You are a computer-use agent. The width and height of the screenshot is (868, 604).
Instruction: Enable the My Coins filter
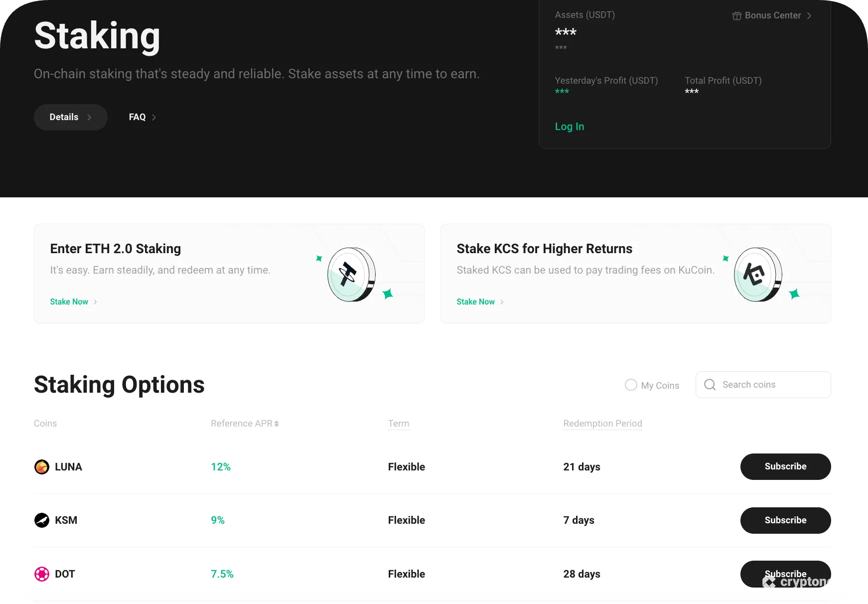(x=631, y=385)
